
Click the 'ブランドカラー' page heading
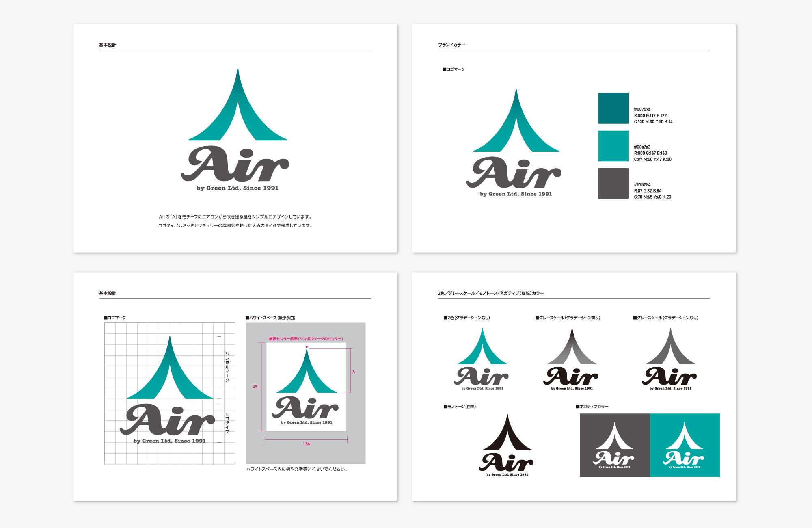pos(451,45)
